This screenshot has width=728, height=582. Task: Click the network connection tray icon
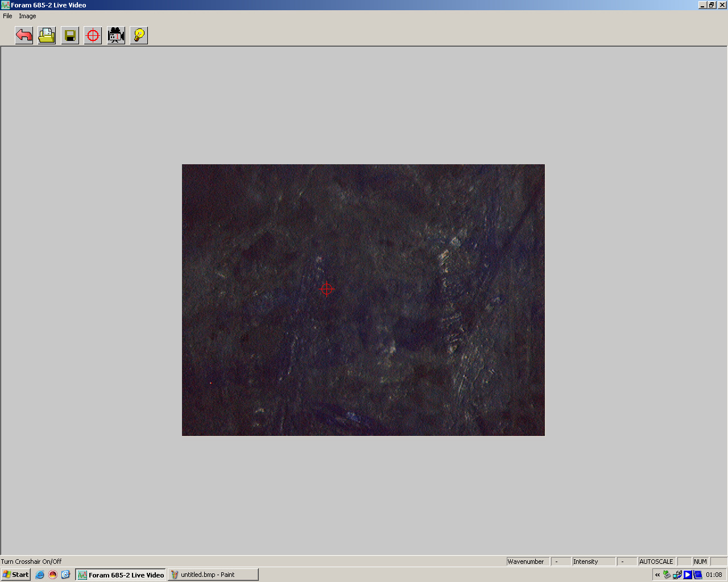[x=677, y=575]
